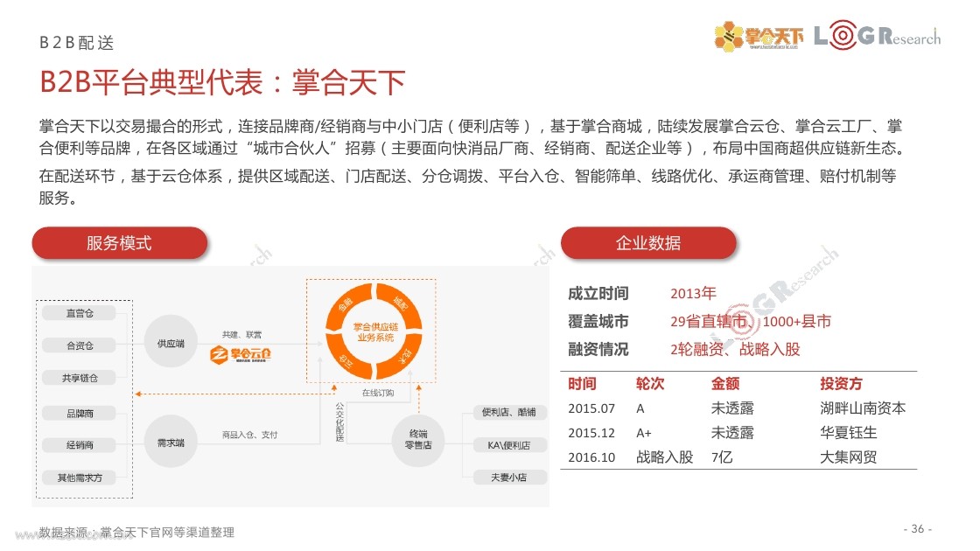This screenshot has width=980, height=551.
Task: Click the 7亿 amount cell
Action: tap(722, 457)
